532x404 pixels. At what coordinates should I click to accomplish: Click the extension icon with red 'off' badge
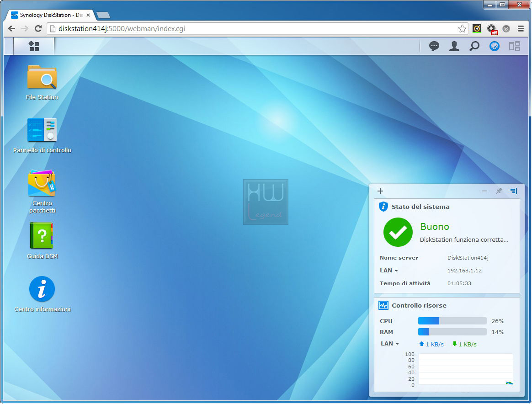[492, 29]
